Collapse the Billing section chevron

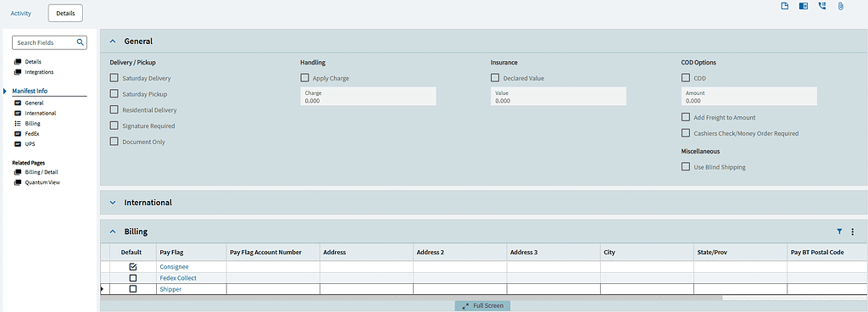[113, 231]
